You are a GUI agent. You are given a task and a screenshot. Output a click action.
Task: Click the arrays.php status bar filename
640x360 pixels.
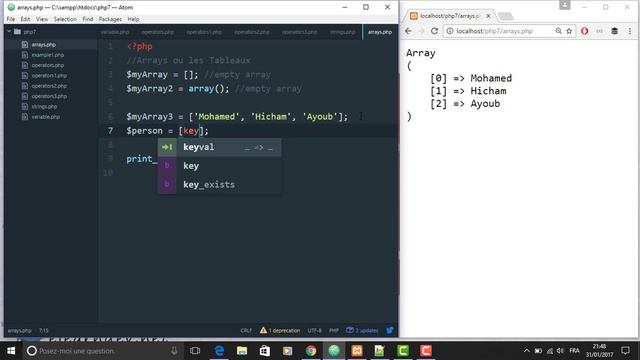click(19, 331)
